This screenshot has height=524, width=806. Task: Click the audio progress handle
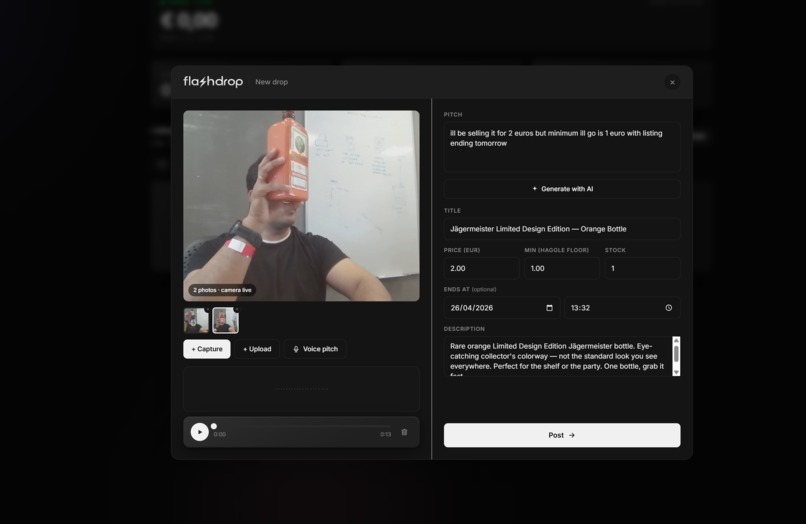(x=214, y=426)
